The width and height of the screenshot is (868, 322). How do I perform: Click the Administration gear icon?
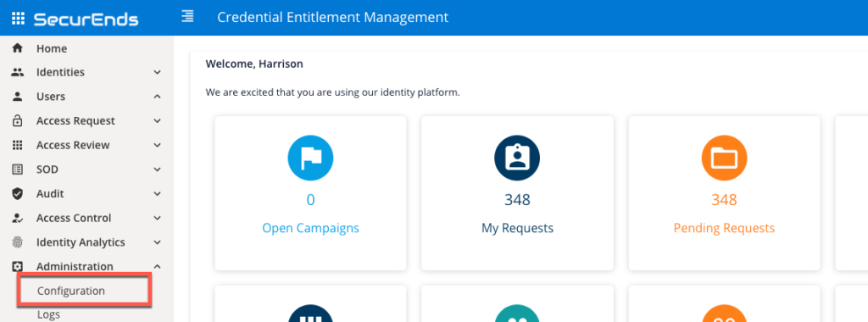18,267
